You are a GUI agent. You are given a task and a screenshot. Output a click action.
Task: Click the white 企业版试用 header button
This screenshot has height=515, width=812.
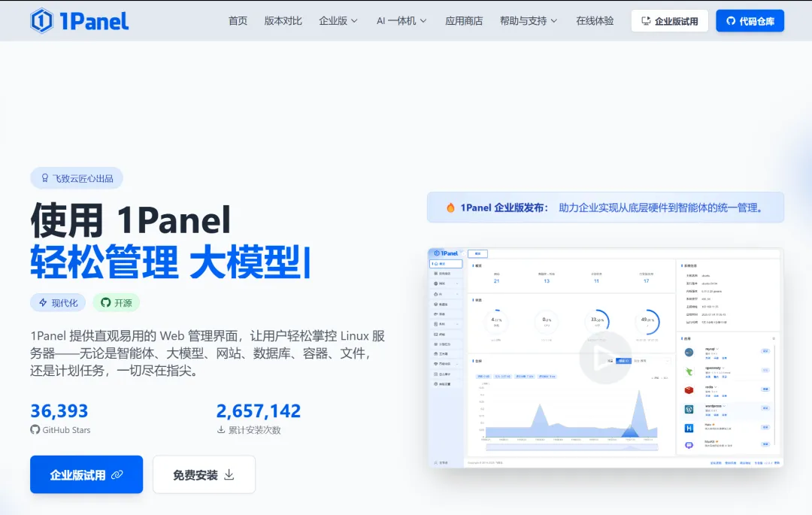tap(670, 21)
